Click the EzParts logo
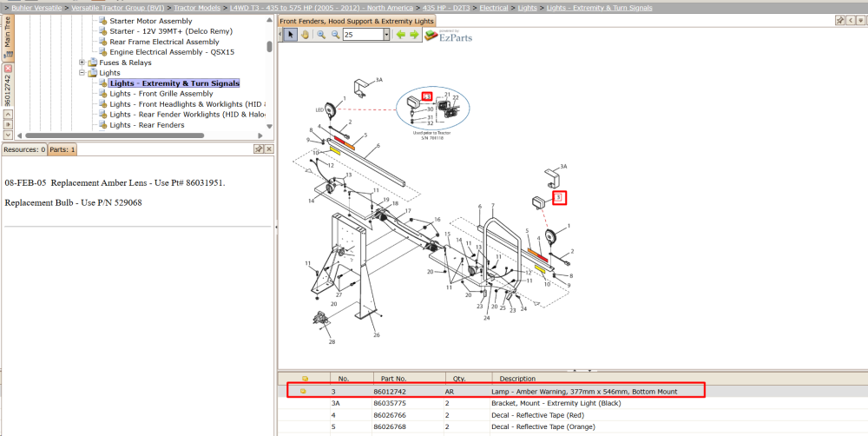868x436 pixels. click(449, 36)
